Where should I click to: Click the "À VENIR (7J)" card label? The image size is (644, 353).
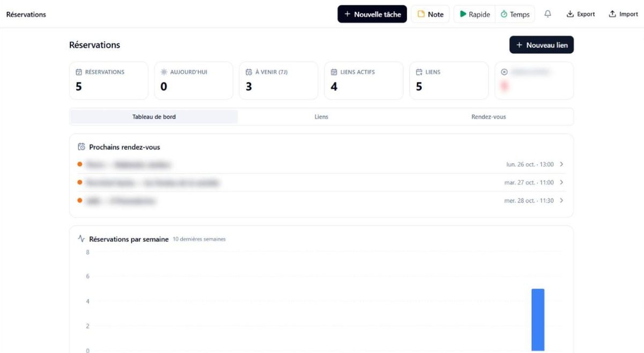[x=272, y=72]
